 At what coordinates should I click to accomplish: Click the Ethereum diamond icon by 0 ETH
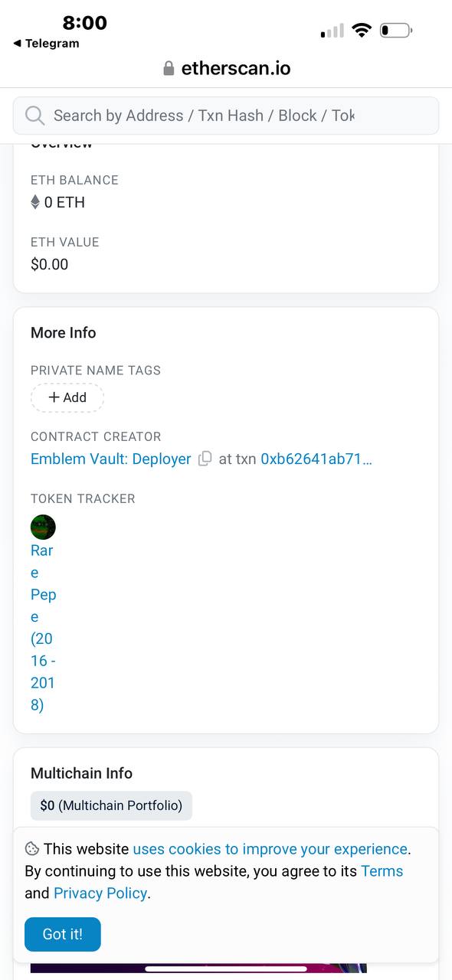(x=35, y=202)
